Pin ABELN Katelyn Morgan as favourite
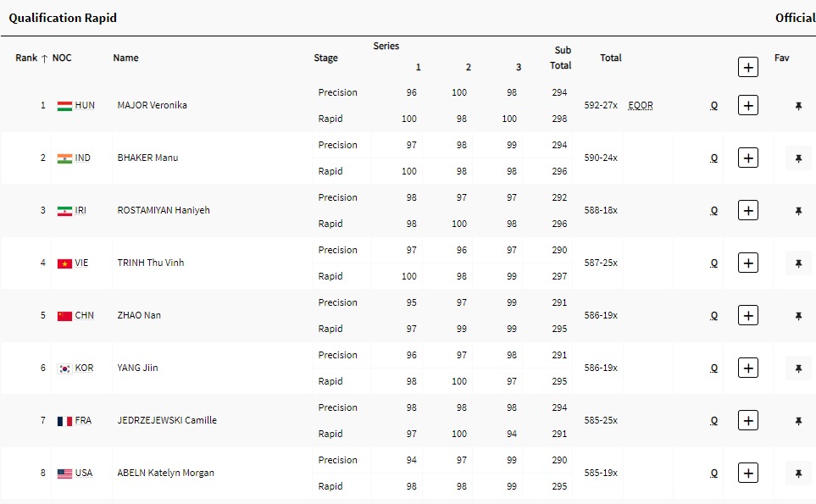816x504 pixels. point(798,474)
